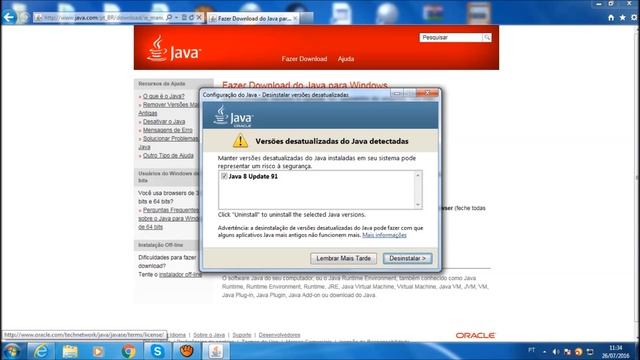Open the 'Mais informações' link in dialog
The width and height of the screenshot is (640, 360).
384,235
